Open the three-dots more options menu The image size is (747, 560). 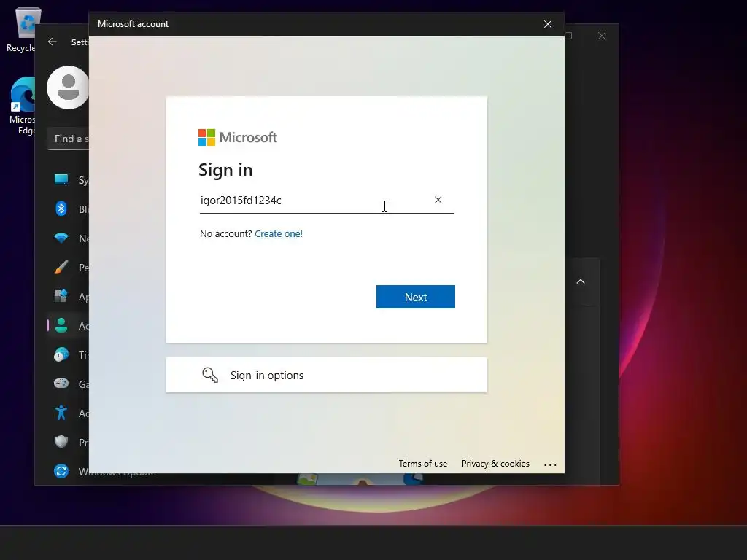tap(550, 464)
